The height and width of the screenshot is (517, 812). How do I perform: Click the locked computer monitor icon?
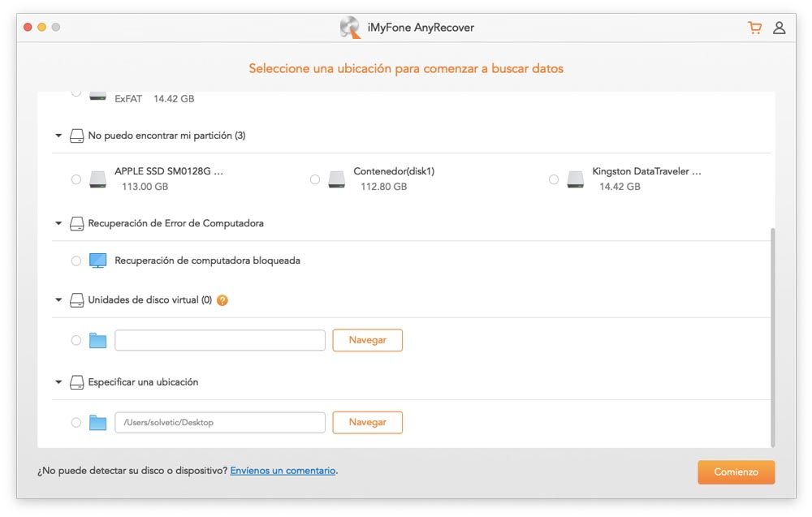(x=98, y=261)
